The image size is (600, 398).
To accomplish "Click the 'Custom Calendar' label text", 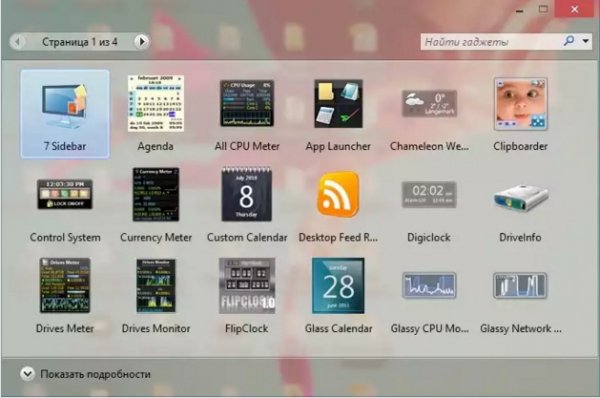I will tap(247, 237).
